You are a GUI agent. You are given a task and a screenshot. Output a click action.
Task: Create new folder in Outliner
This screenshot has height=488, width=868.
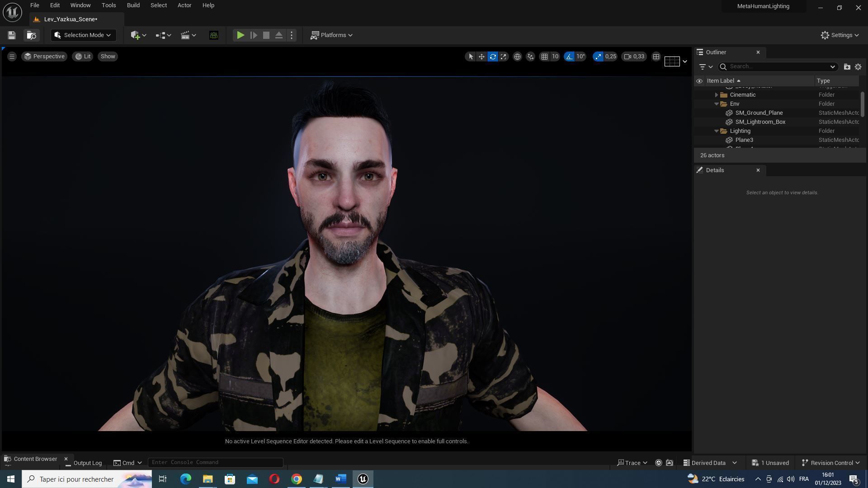[x=847, y=67]
